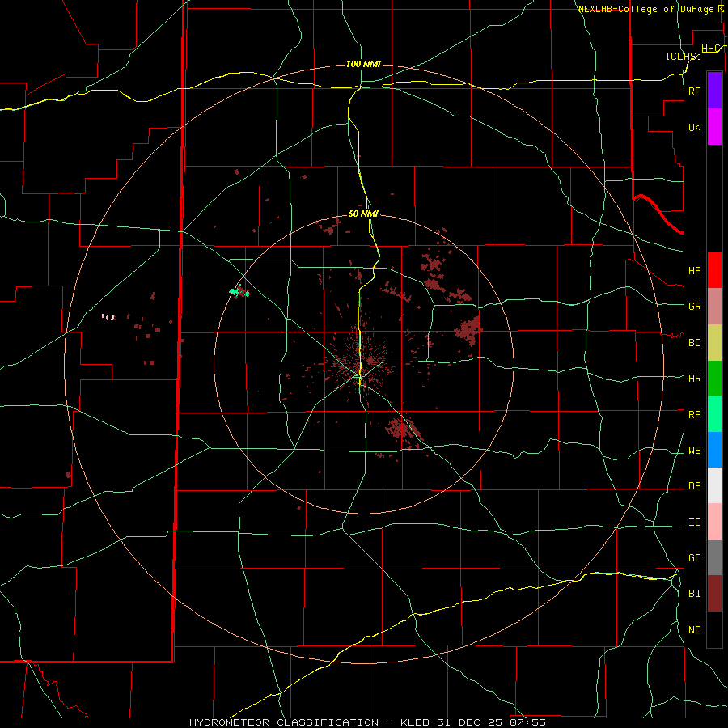
Task: Click the 'RF' legend label
Action: point(695,91)
